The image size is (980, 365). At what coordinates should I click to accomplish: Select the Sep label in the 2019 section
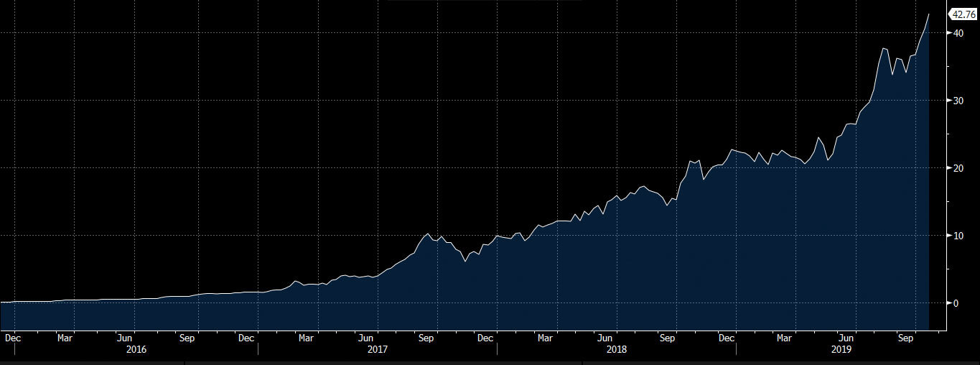coord(906,338)
